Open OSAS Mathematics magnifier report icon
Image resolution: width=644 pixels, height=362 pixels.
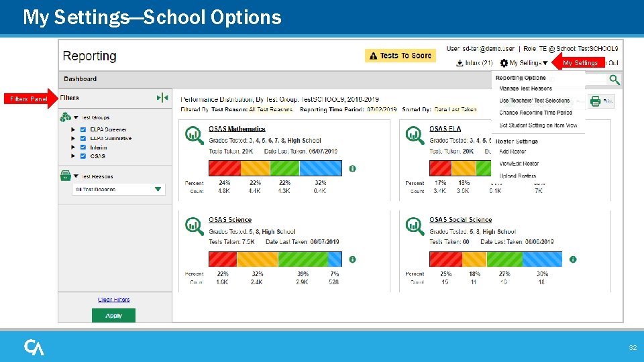pyautogui.click(x=195, y=135)
